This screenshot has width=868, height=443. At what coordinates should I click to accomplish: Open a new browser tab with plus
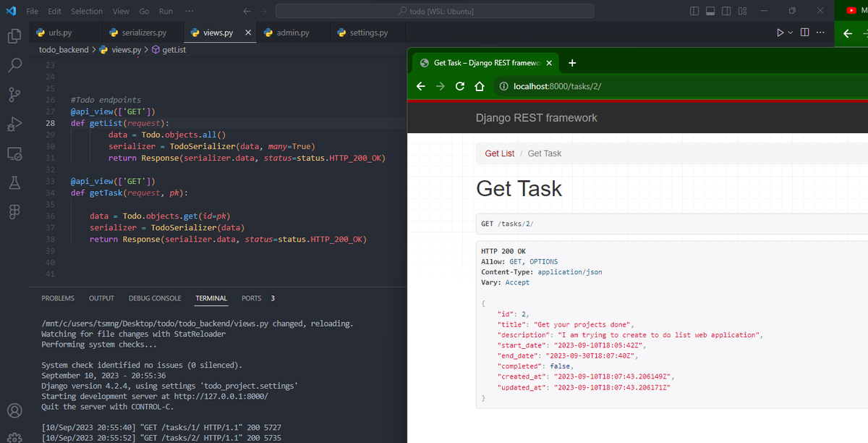click(x=572, y=63)
